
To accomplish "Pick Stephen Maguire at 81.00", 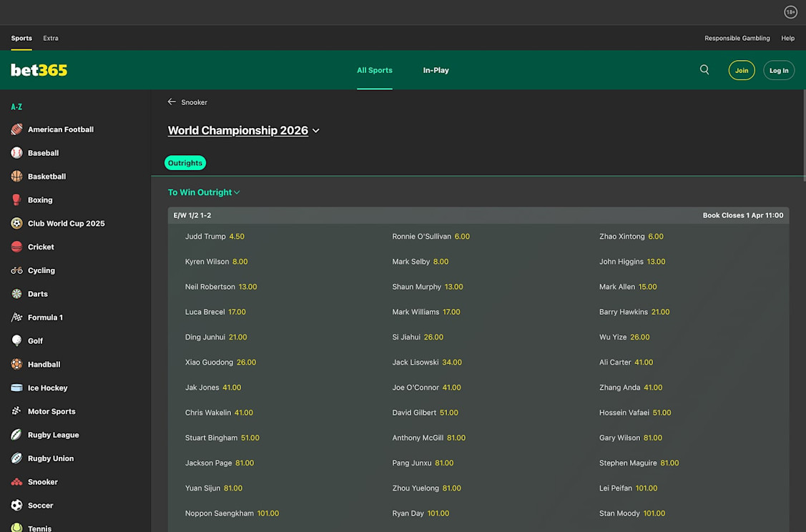I will [639, 463].
